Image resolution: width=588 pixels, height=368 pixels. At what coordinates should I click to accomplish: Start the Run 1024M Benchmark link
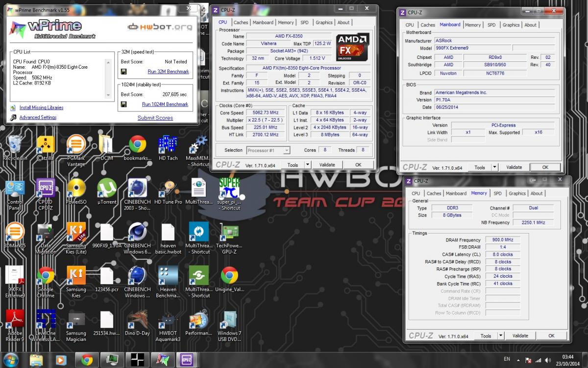coord(165,105)
